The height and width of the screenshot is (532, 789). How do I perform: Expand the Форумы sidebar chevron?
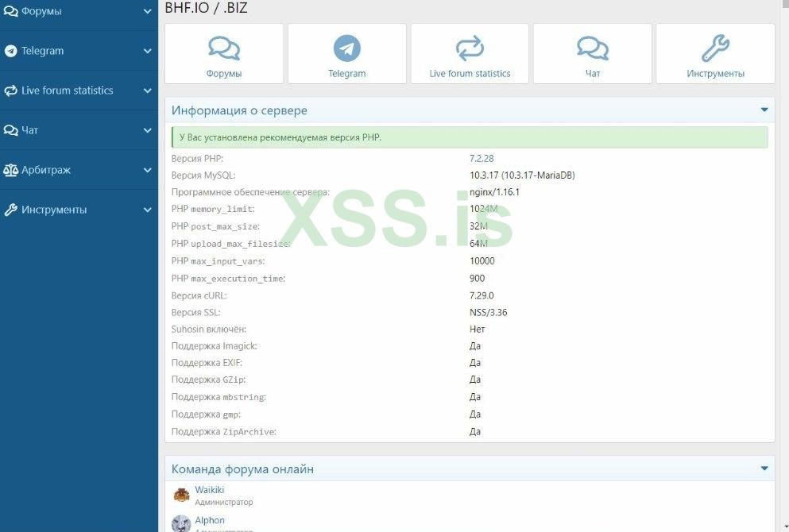pyautogui.click(x=148, y=11)
